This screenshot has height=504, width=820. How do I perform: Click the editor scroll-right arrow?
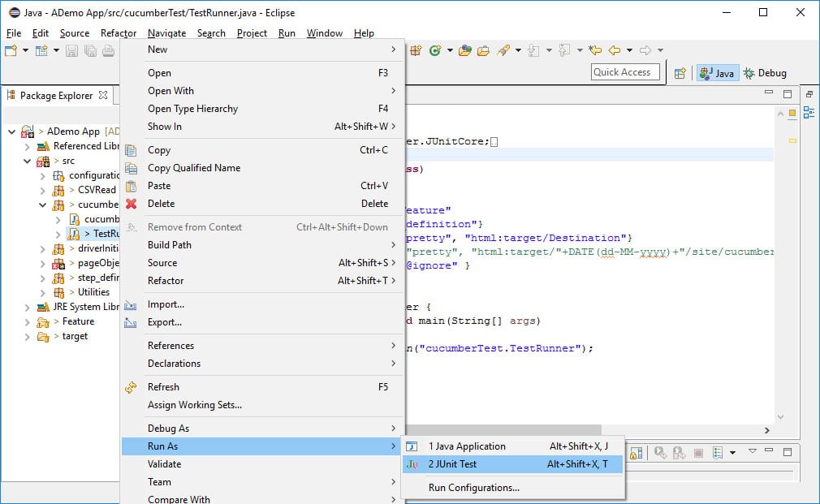pos(766,430)
